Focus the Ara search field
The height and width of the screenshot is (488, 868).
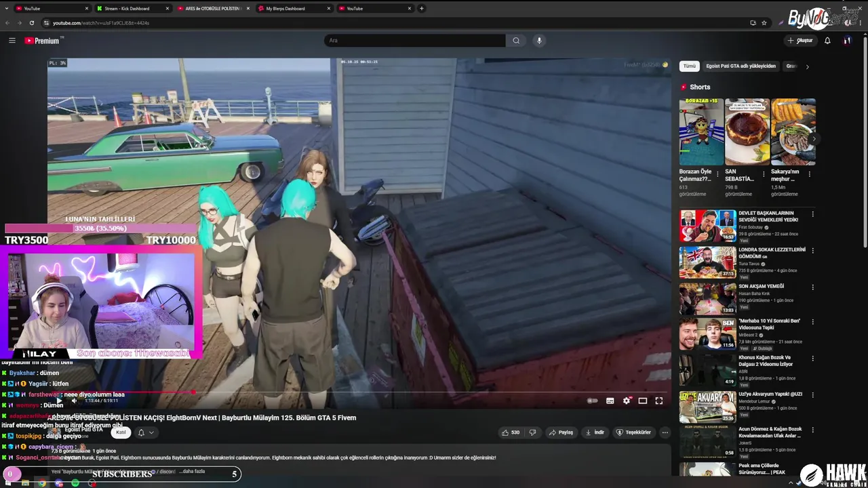[x=414, y=41]
